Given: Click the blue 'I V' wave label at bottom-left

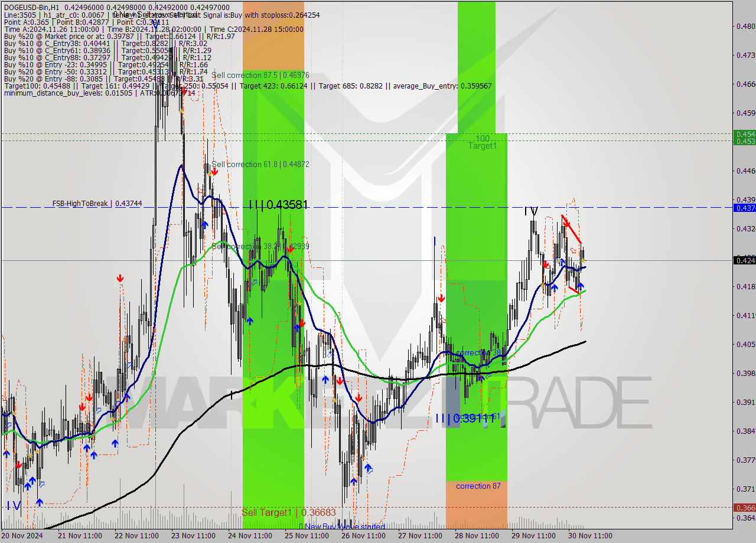Looking at the screenshot, I should [14, 505].
